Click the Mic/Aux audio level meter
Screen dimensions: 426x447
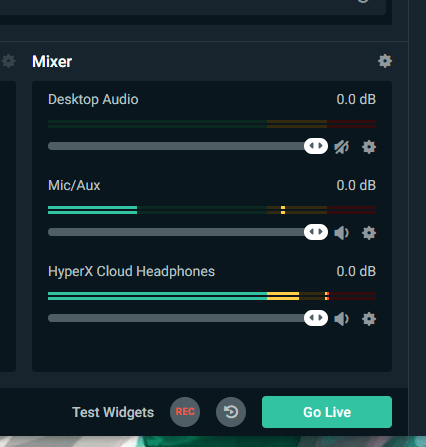tap(212, 210)
